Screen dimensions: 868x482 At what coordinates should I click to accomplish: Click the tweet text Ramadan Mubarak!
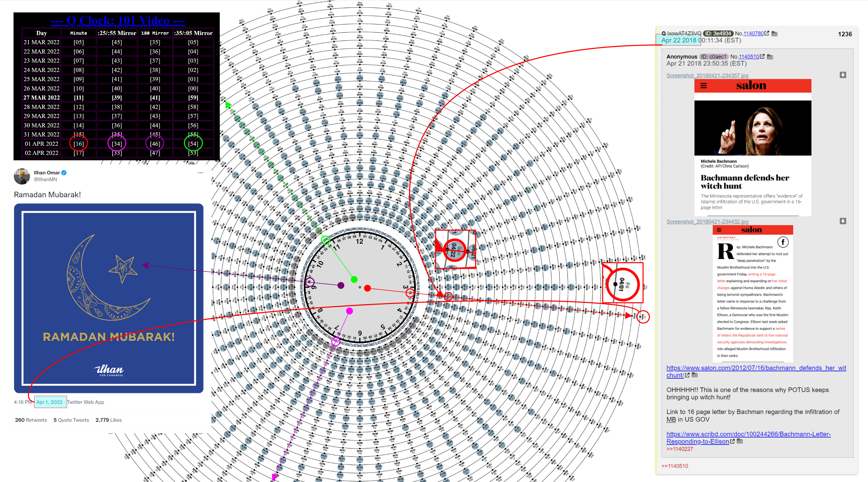pyautogui.click(x=47, y=195)
